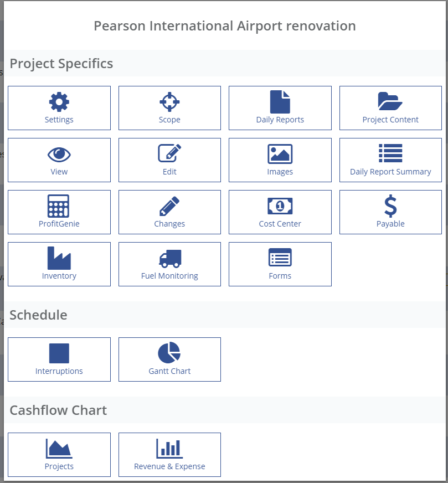Open the Gantt Chart tile
Image resolution: width=448 pixels, height=483 pixels.
point(169,359)
